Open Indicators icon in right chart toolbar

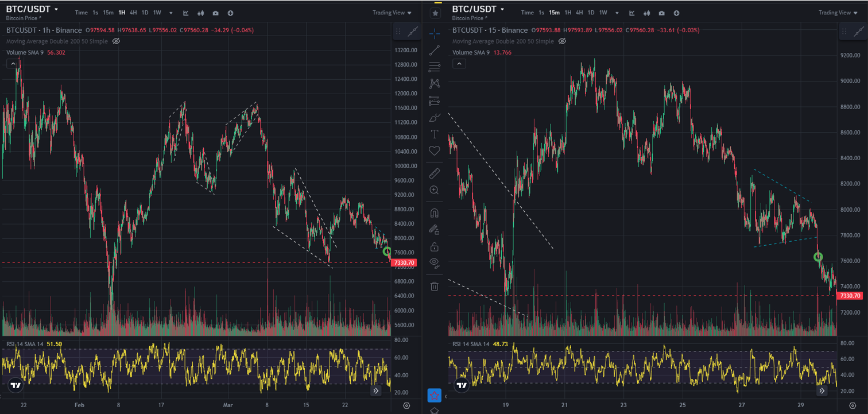[631, 13]
